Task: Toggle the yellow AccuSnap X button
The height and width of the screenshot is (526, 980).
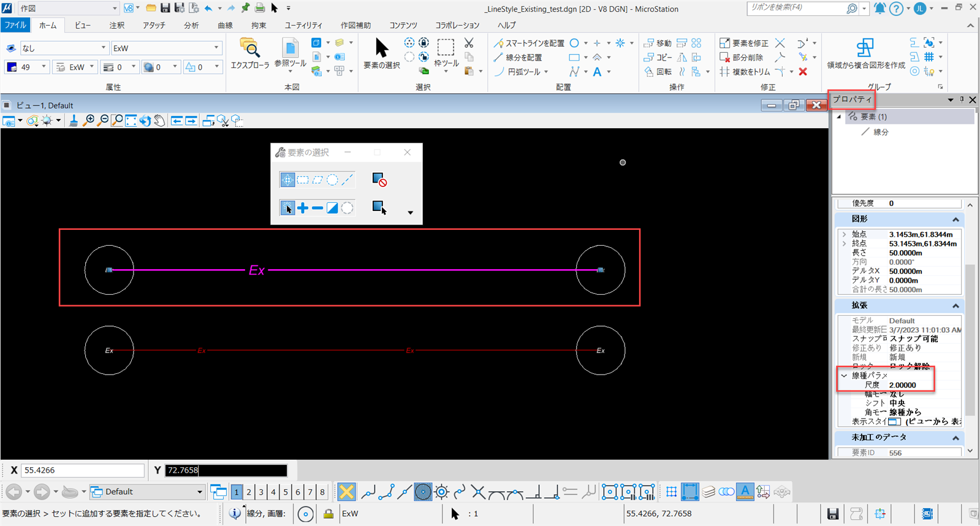Action: [346, 492]
